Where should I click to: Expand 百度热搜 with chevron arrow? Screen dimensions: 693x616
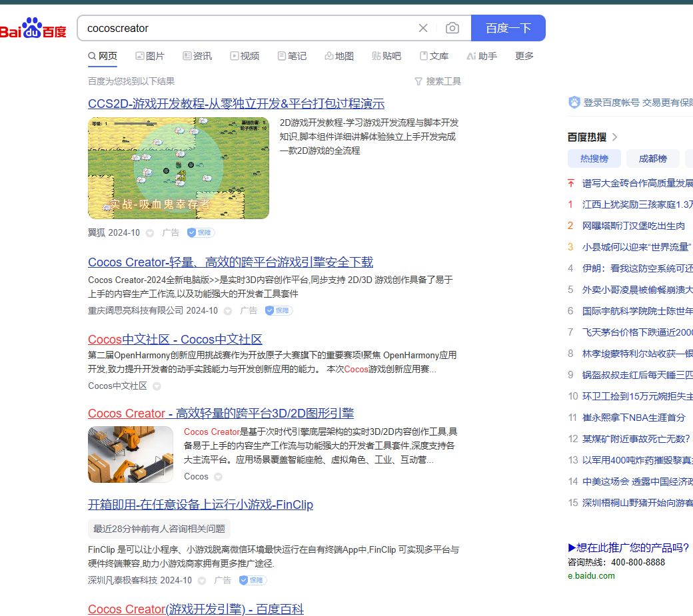pos(614,137)
